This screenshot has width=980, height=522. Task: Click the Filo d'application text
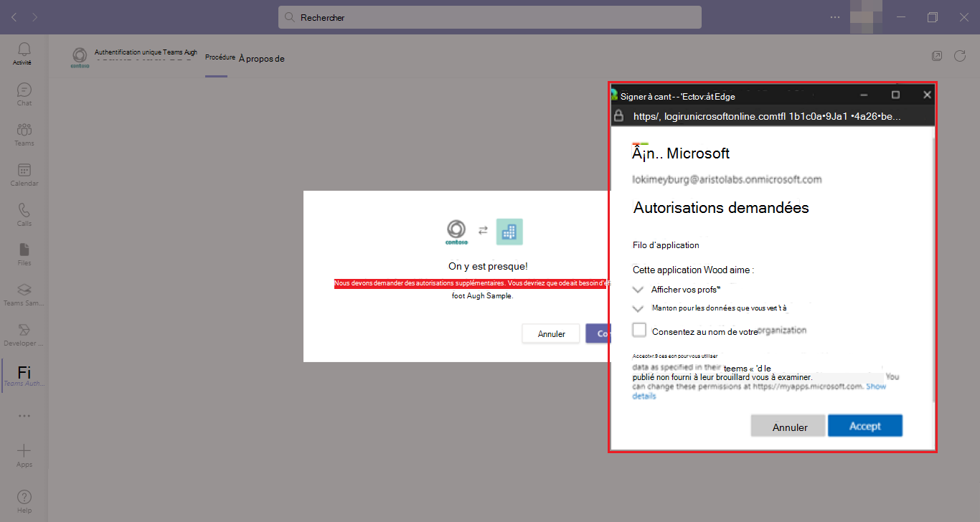click(x=666, y=245)
